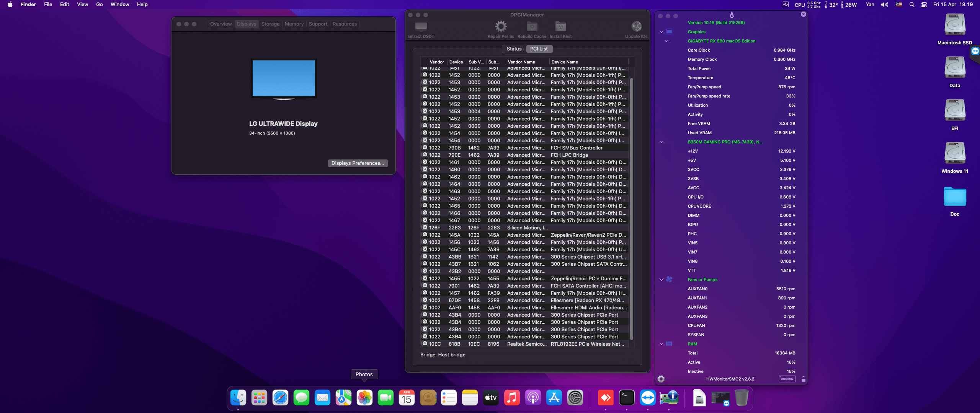The width and height of the screenshot is (980, 413).
Task: Open the Storage tab in About This Mac
Action: [270, 24]
